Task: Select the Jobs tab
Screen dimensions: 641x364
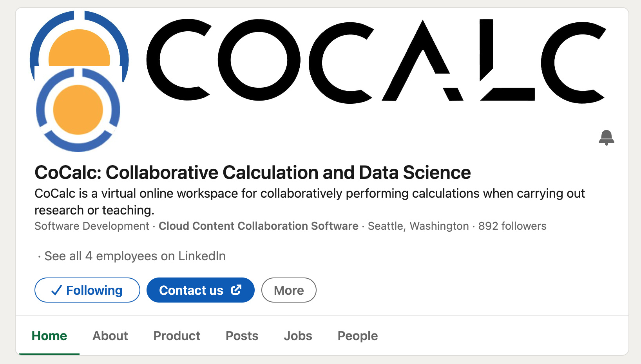Action: point(298,336)
